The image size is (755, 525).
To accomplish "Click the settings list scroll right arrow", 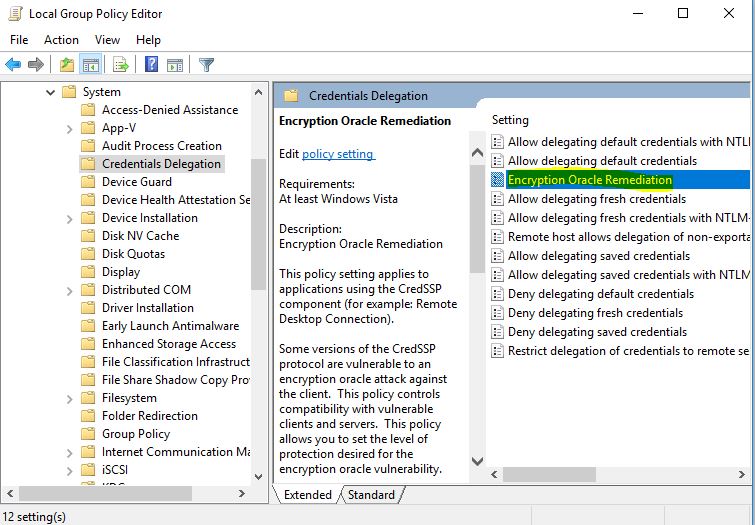I will 742,474.
